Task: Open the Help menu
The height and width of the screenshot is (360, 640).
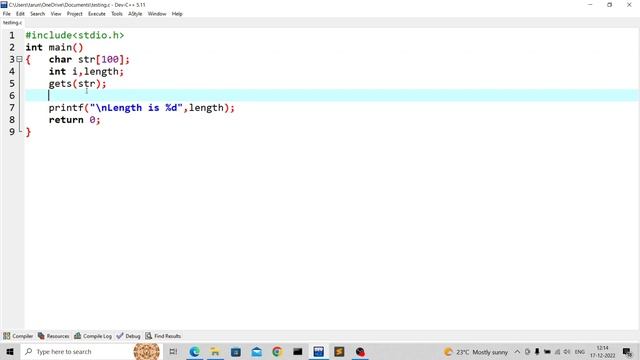Action: point(177,14)
